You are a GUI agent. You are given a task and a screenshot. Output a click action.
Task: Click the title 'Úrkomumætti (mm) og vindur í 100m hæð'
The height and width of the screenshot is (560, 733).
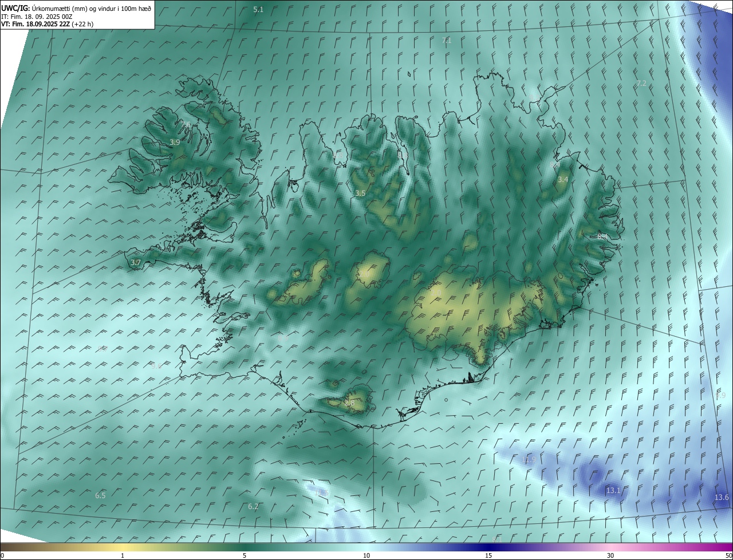pos(92,8)
